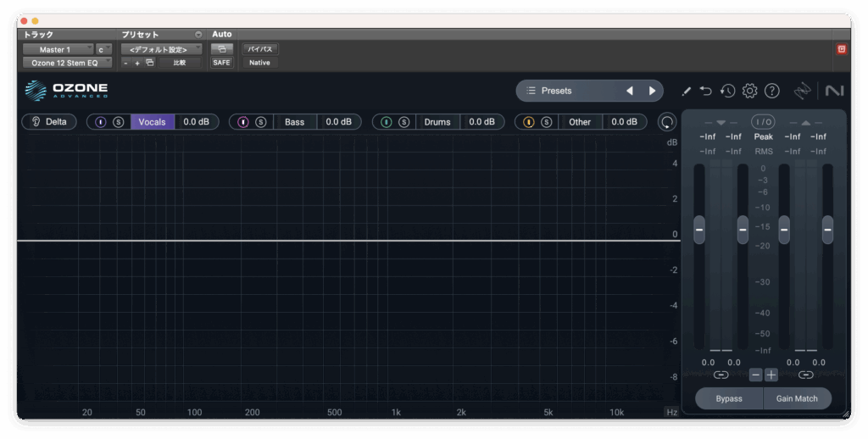The width and height of the screenshot is (868, 439).
Task: Solo the Bass stem
Action: click(x=261, y=122)
